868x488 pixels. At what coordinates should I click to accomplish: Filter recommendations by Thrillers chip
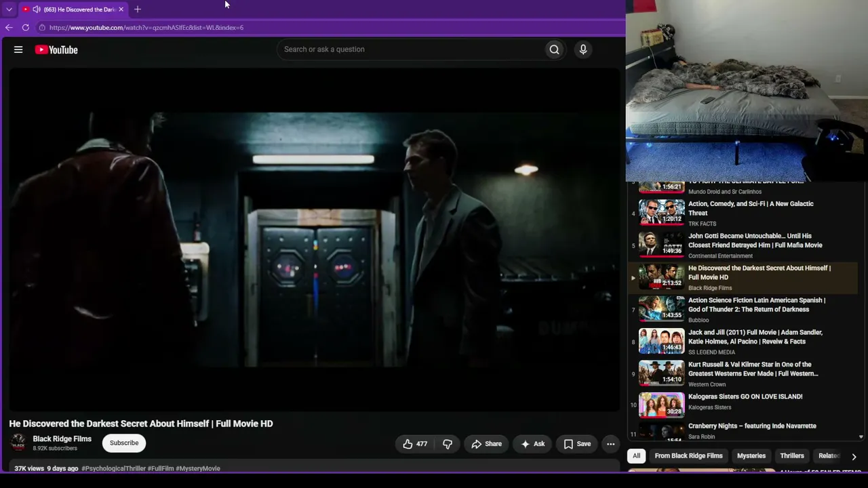pos(792,456)
